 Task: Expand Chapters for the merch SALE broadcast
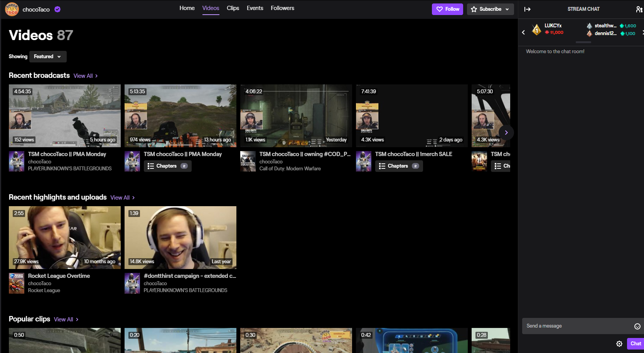(399, 166)
